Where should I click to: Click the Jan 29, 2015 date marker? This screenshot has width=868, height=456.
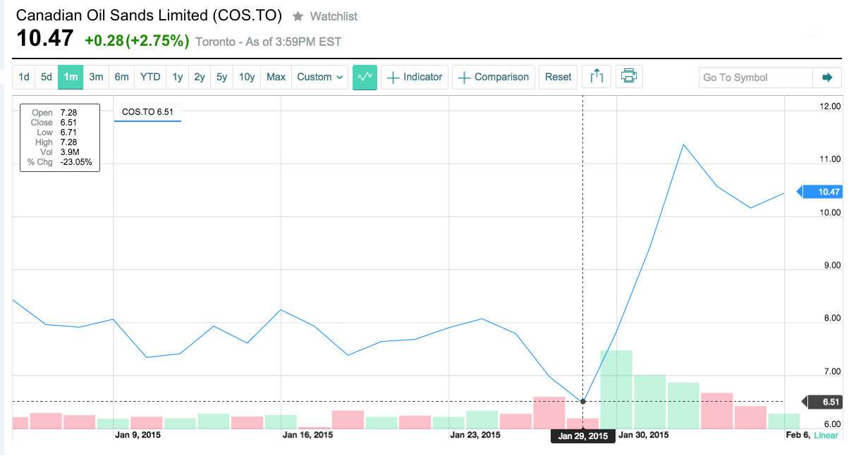click(x=582, y=436)
